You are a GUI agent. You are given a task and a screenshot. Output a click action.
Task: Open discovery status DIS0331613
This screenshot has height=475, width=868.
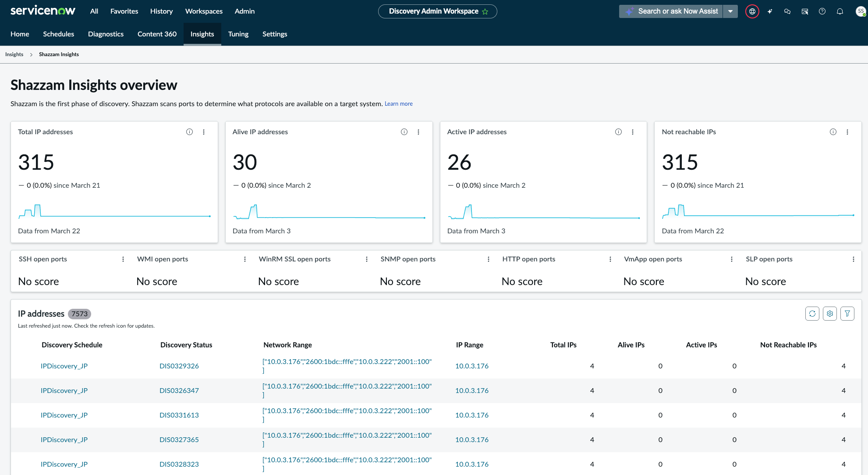179,415
